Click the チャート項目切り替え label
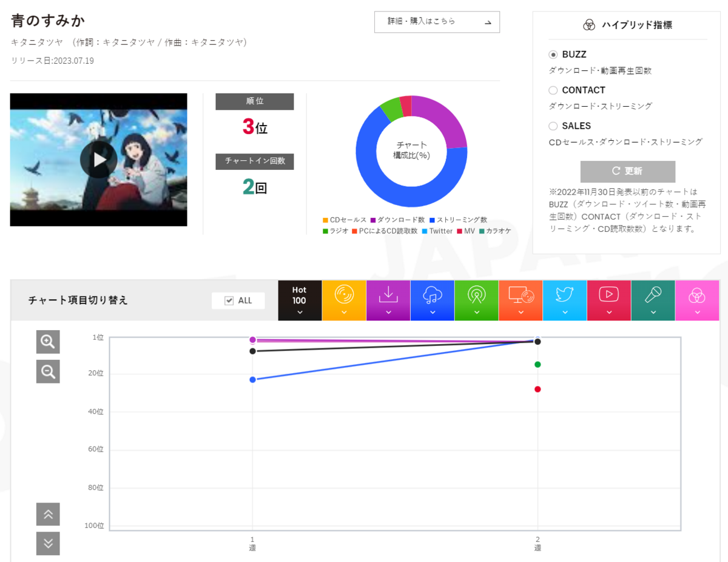Screen dimensions: 728x562 point(78,300)
